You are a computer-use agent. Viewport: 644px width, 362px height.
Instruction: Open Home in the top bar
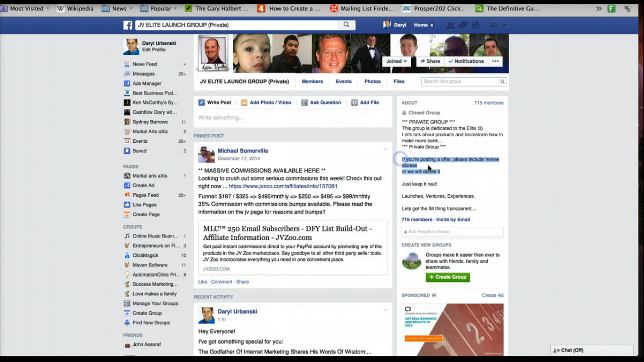pyautogui.click(x=421, y=25)
